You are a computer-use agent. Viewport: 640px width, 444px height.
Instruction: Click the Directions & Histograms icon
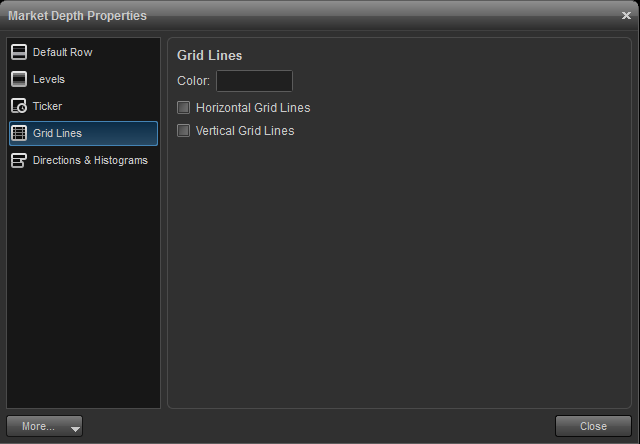click(x=19, y=160)
